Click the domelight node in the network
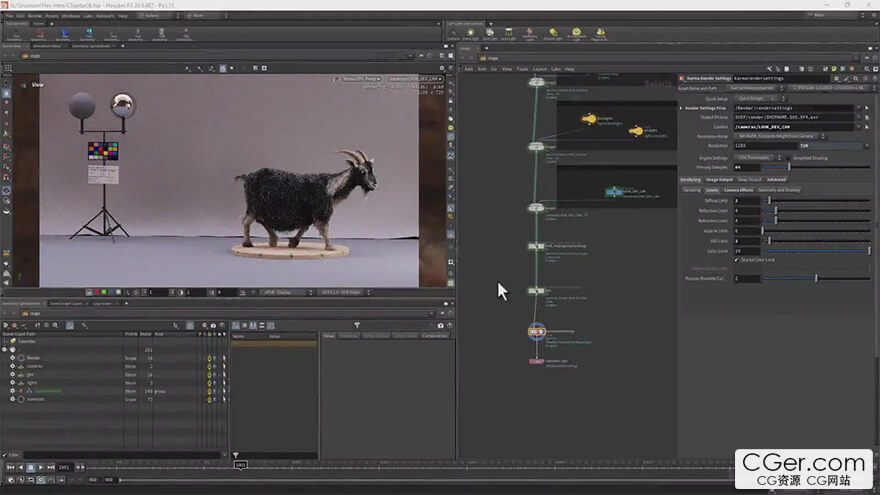The height and width of the screenshot is (495, 880). pyautogui.click(x=590, y=119)
